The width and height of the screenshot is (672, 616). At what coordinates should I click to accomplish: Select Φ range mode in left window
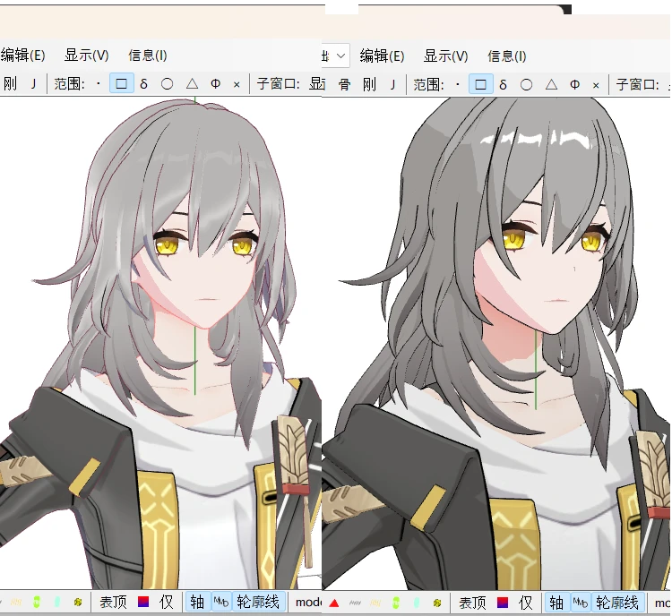click(216, 83)
